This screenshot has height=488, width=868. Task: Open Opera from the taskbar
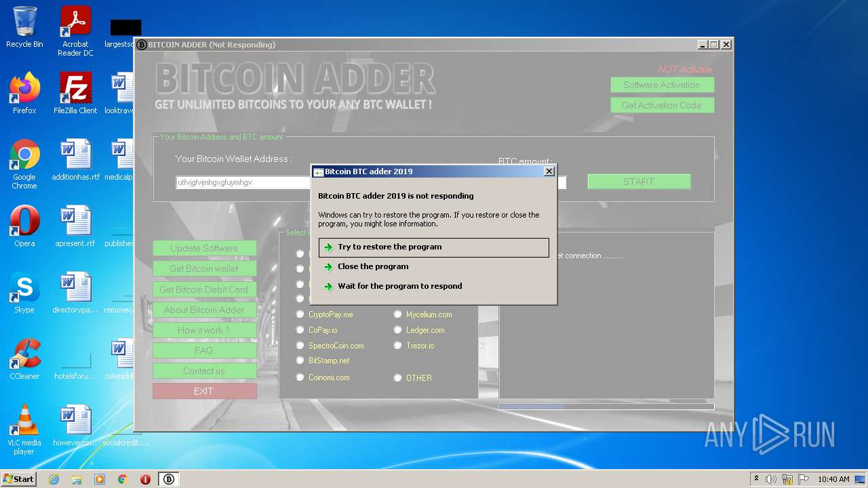point(145,479)
